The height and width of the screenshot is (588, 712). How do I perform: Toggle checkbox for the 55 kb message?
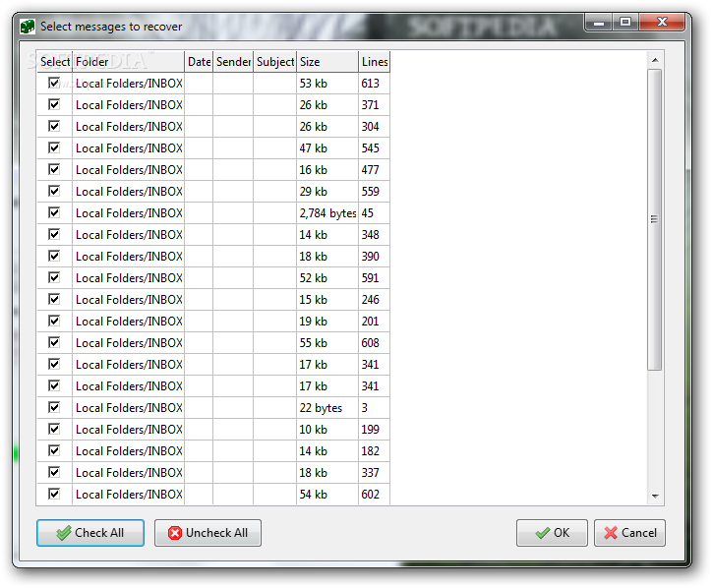click(54, 342)
